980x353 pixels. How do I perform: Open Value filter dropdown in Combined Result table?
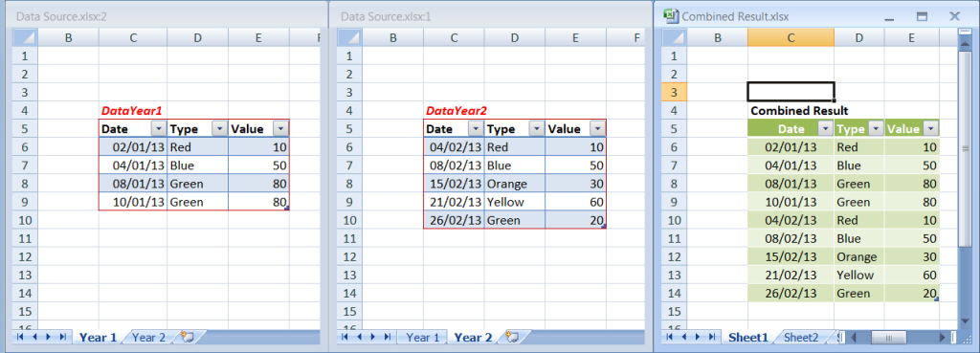coord(931,129)
